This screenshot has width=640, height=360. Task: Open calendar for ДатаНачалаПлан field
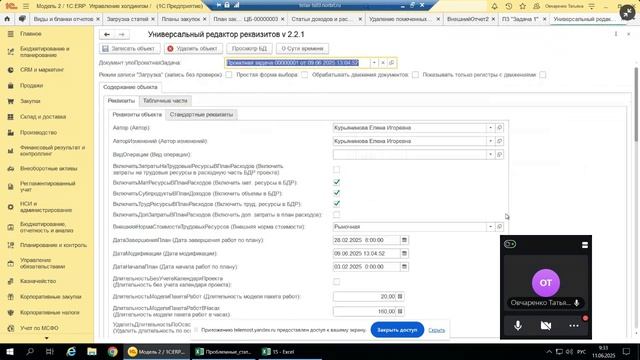(404, 267)
